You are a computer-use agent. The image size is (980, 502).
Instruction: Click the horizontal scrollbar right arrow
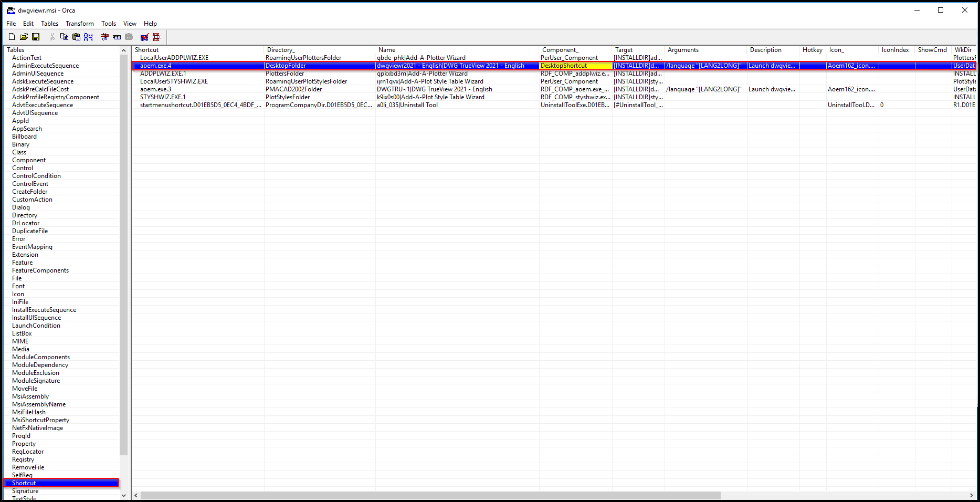coord(971,495)
